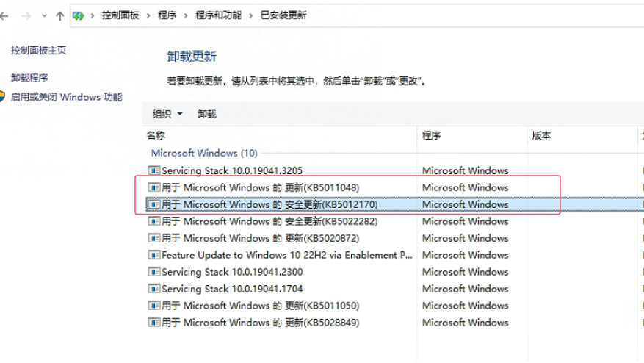Expand the chevron after 控制面板 breadcrumb
The height and width of the screenshot is (363, 644).
(x=148, y=15)
